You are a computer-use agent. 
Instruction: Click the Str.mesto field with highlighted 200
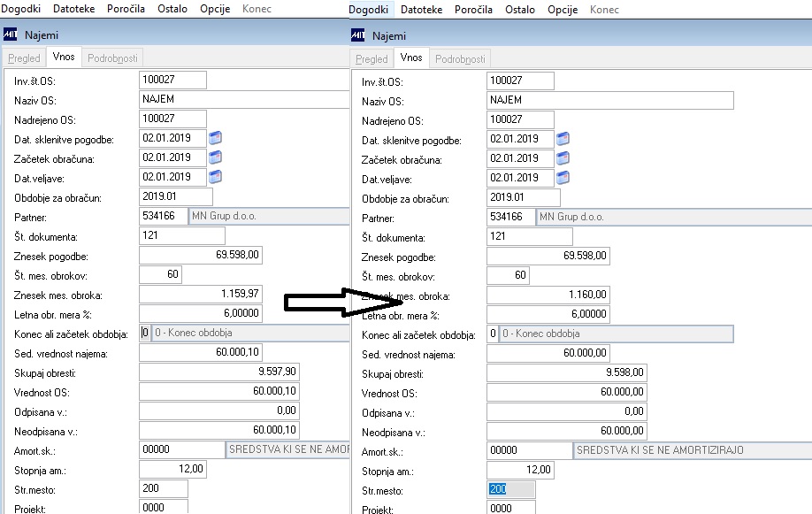(510, 489)
